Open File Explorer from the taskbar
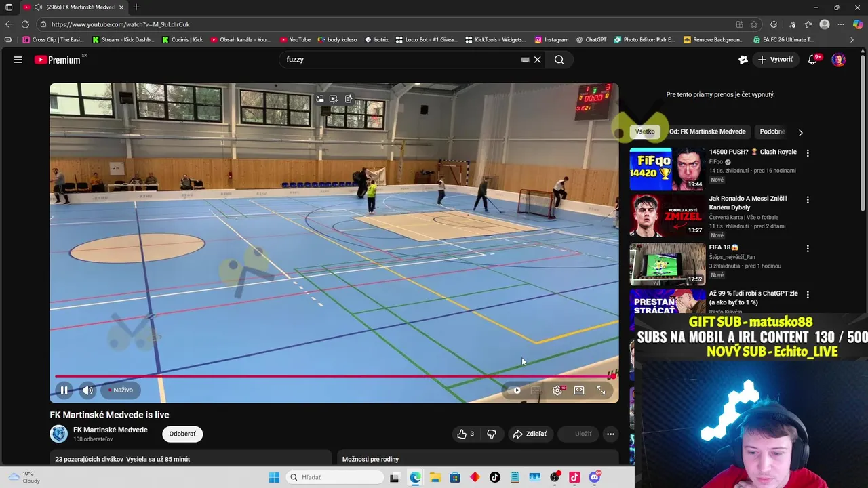 tap(435, 477)
